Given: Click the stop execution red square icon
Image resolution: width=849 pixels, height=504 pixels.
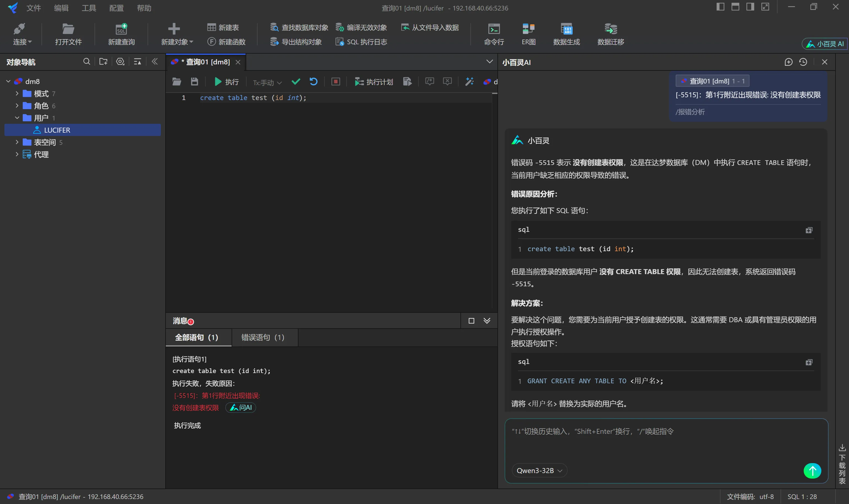Looking at the screenshot, I should click(x=336, y=82).
